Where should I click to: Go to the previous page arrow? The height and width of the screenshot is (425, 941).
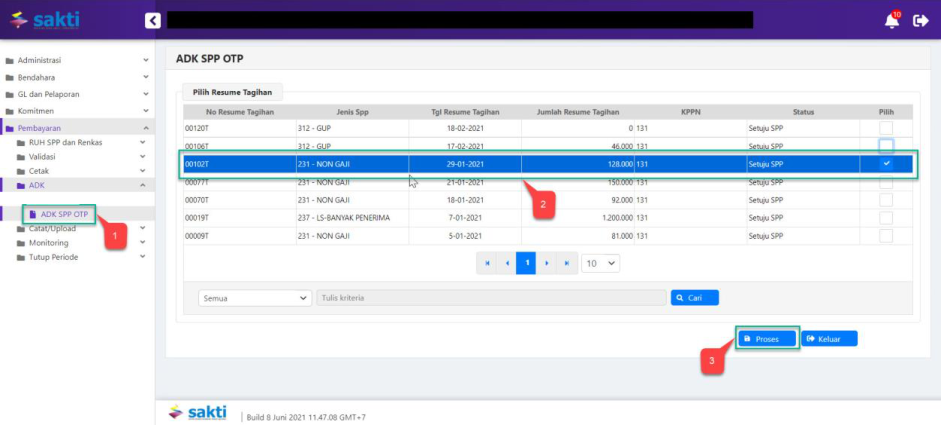[507, 263]
